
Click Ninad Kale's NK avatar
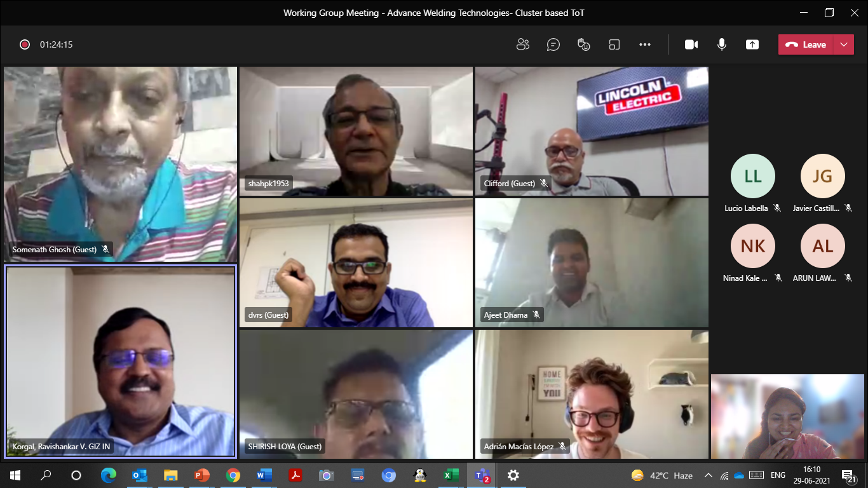(752, 246)
